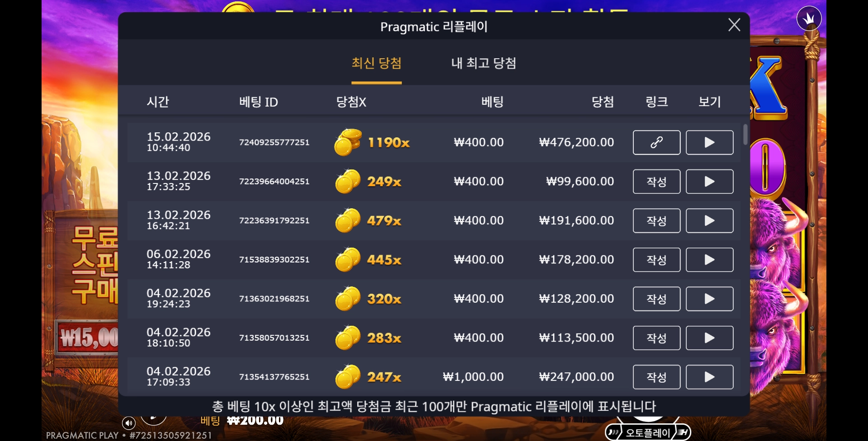Click the 오토플레이 autoplay button
This screenshot has height=441, width=868.
tap(648, 432)
